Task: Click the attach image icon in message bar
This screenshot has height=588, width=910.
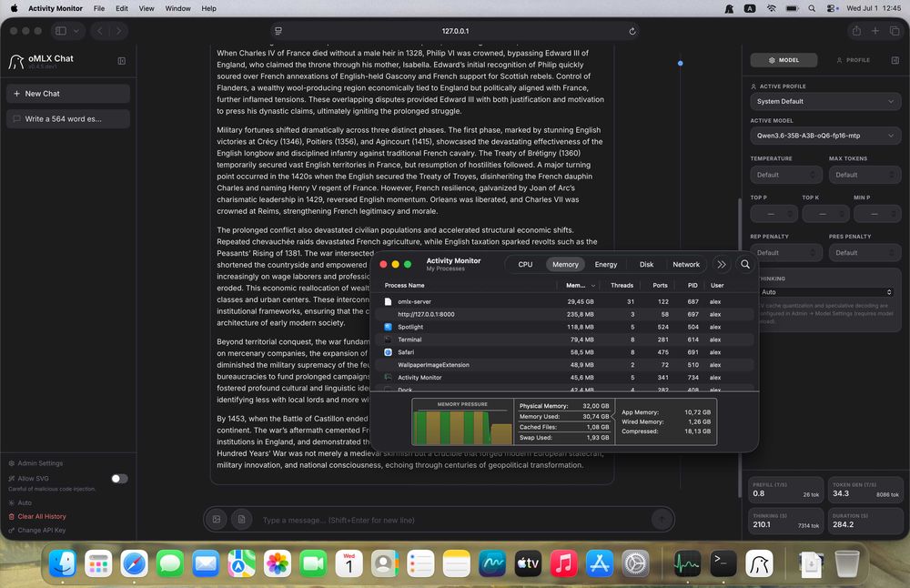Action: tap(217, 520)
